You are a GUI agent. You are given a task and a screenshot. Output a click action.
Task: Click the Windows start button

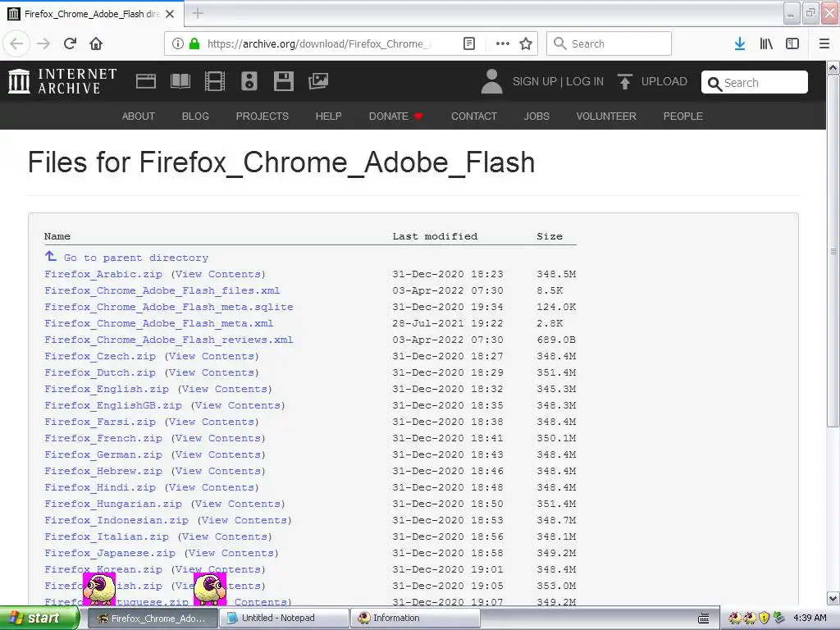tap(39, 619)
